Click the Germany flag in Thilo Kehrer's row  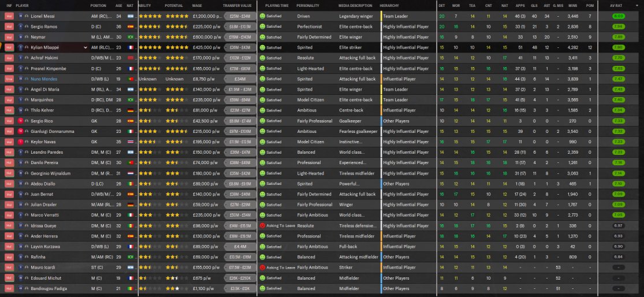point(130,110)
